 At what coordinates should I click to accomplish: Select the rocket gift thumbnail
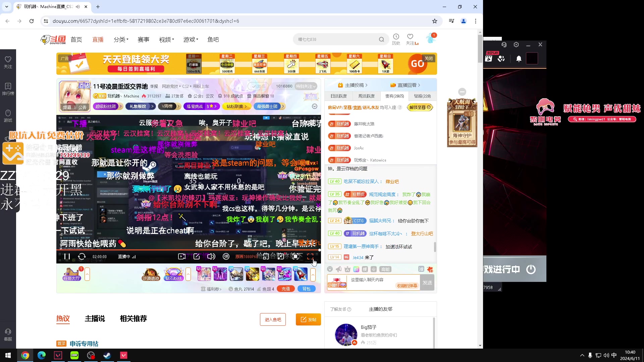point(301,274)
